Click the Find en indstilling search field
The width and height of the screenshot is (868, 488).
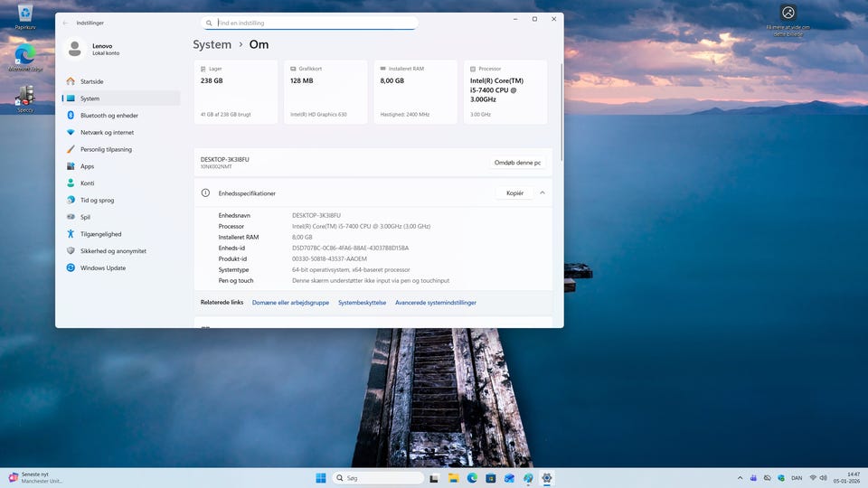pos(313,23)
